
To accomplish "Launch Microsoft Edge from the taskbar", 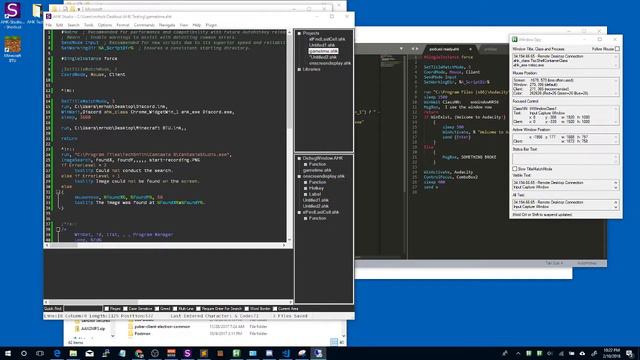I will pyautogui.click(x=57, y=353).
